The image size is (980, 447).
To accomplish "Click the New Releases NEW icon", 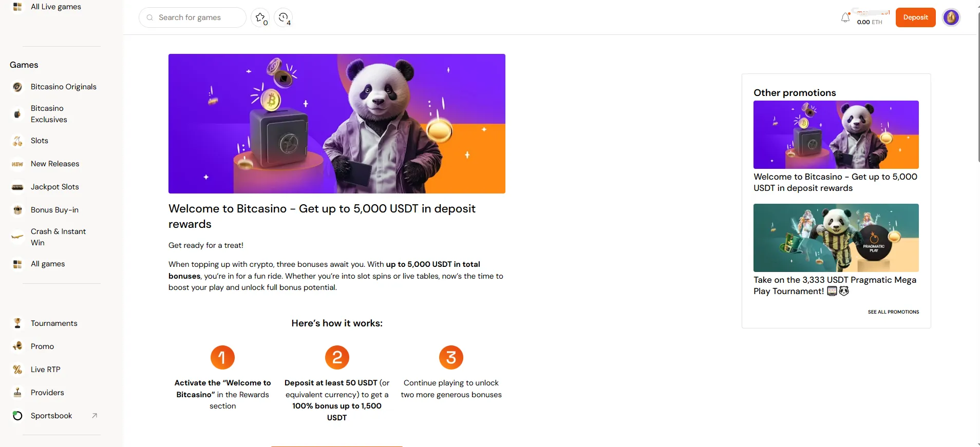I will pos(17,164).
